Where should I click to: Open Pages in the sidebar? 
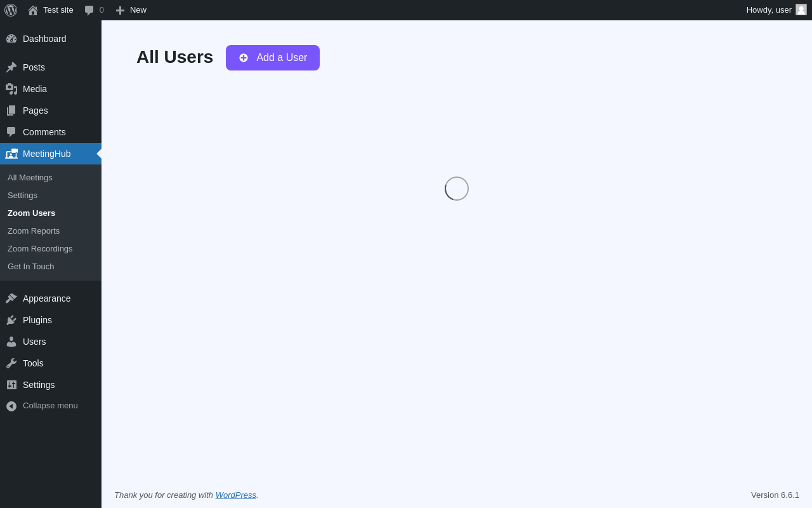tap(51, 110)
